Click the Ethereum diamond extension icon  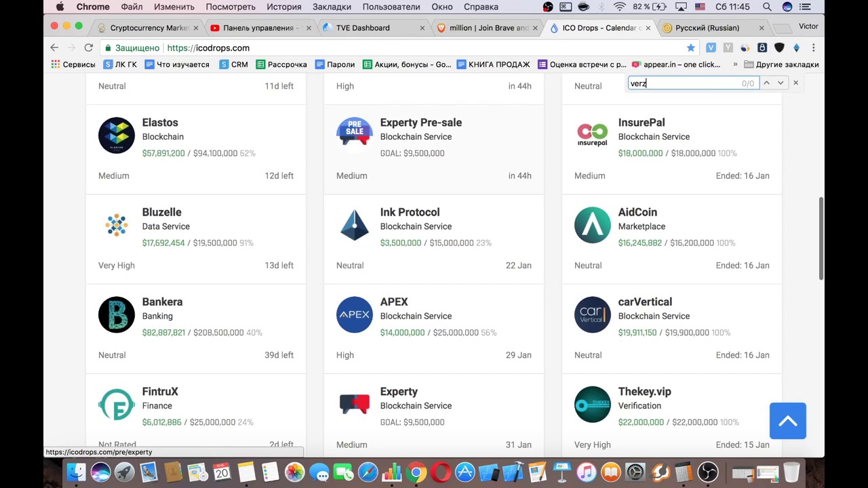point(796,48)
